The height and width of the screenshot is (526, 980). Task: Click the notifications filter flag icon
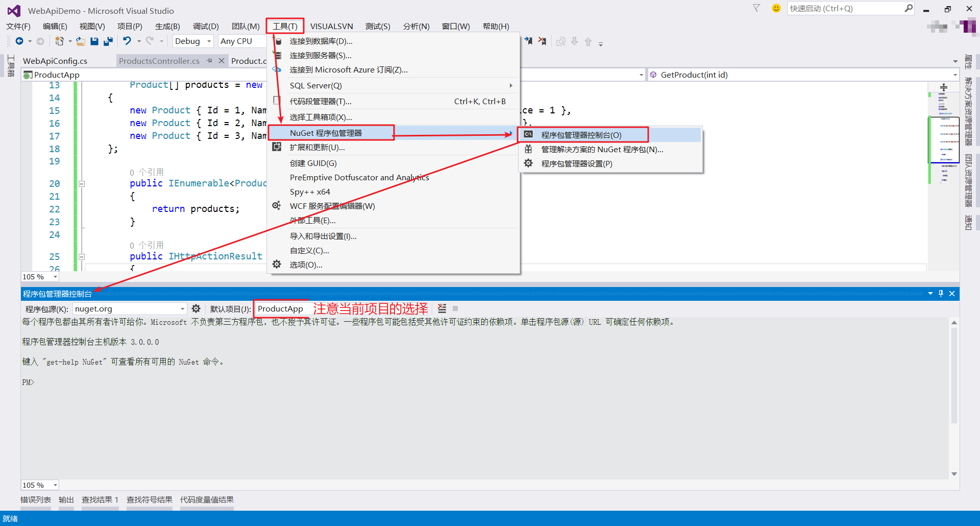click(x=756, y=8)
